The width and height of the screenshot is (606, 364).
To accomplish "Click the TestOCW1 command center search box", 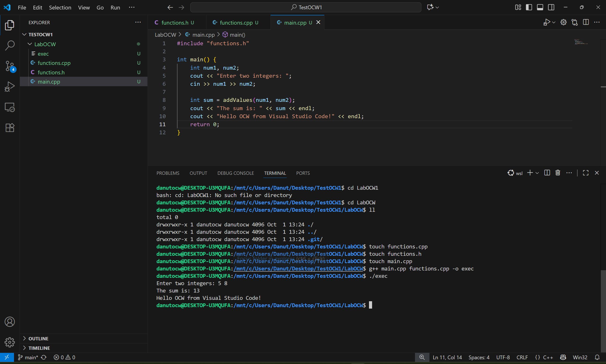I will (x=305, y=7).
